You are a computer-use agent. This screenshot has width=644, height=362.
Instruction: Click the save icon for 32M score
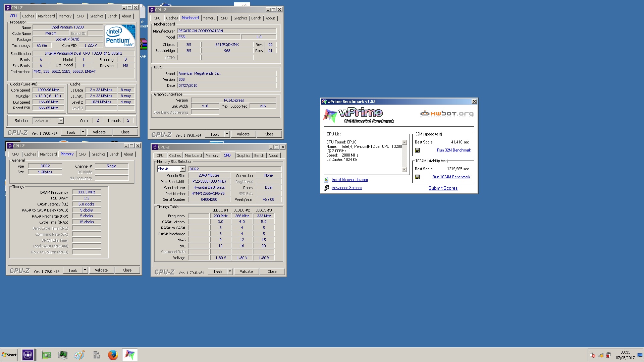point(417,150)
